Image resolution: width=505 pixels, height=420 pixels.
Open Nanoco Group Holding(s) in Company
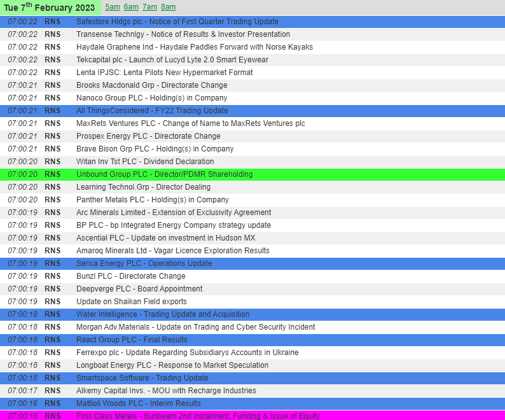[152, 98]
